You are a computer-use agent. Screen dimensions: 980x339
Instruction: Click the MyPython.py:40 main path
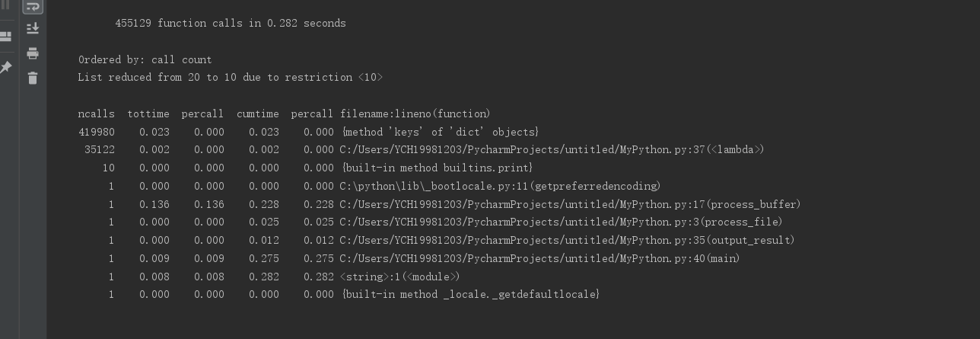tap(539, 258)
